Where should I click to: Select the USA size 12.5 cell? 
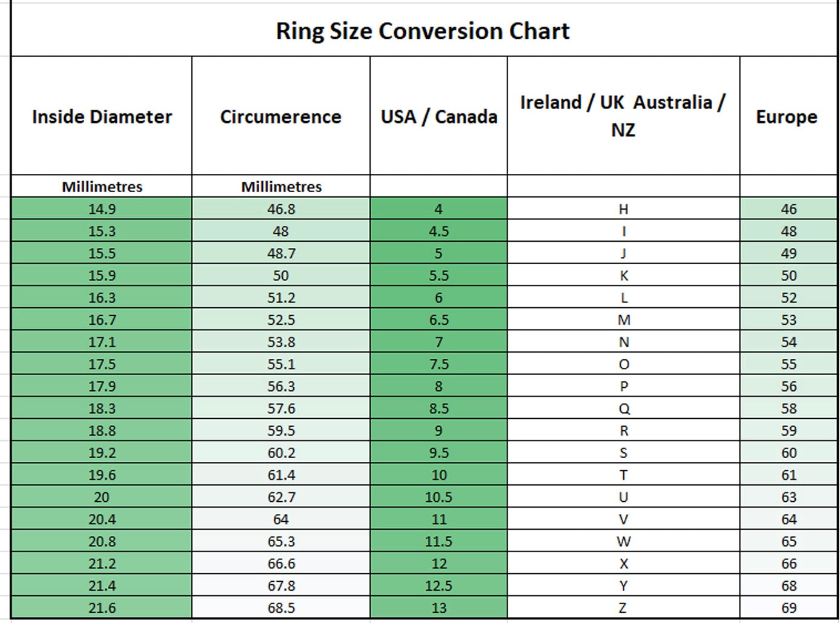pos(438,585)
